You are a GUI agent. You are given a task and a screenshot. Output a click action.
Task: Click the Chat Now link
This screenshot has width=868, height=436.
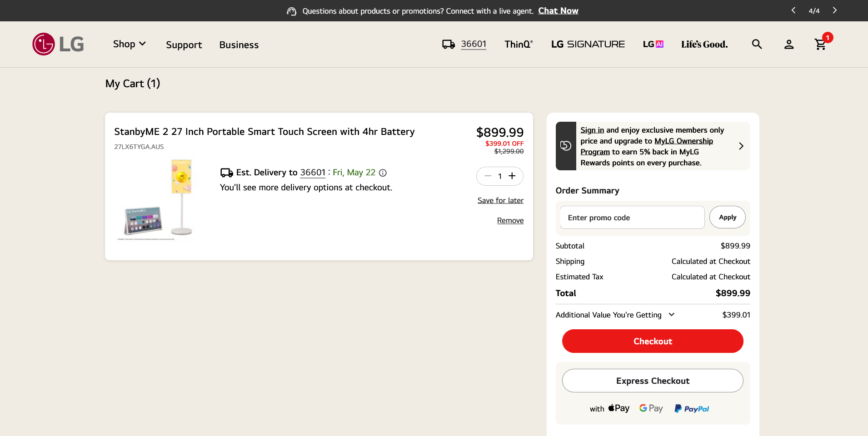(x=558, y=11)
